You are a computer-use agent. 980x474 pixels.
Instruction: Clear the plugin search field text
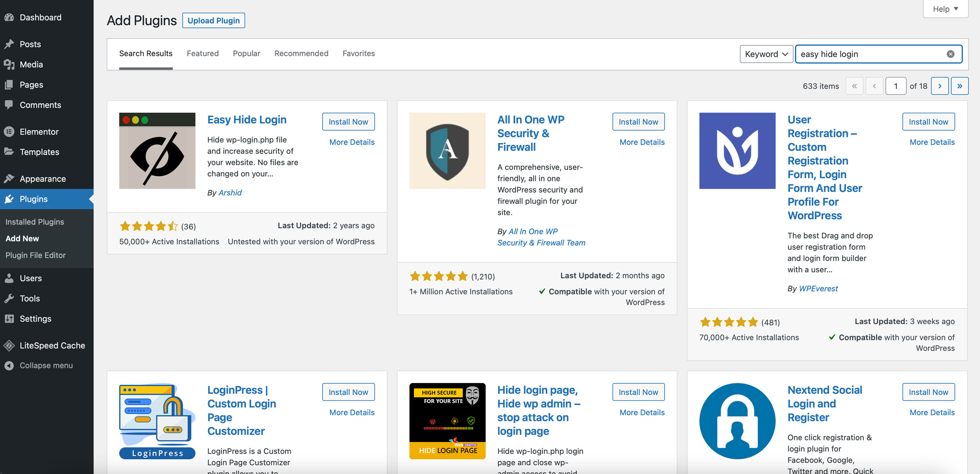click(x=950, y=54)
